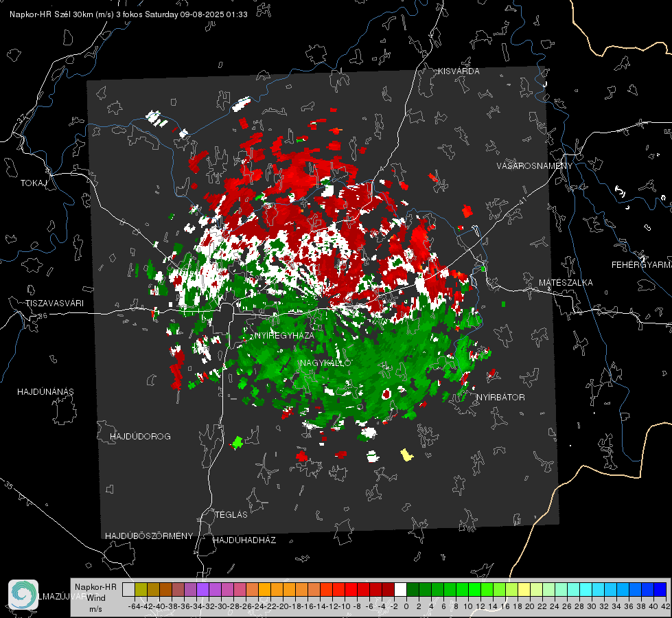Click the swirl logo icon at the bottom left
Screen dimensions: 672x618
pyautogui.click(x=23, y=595)
